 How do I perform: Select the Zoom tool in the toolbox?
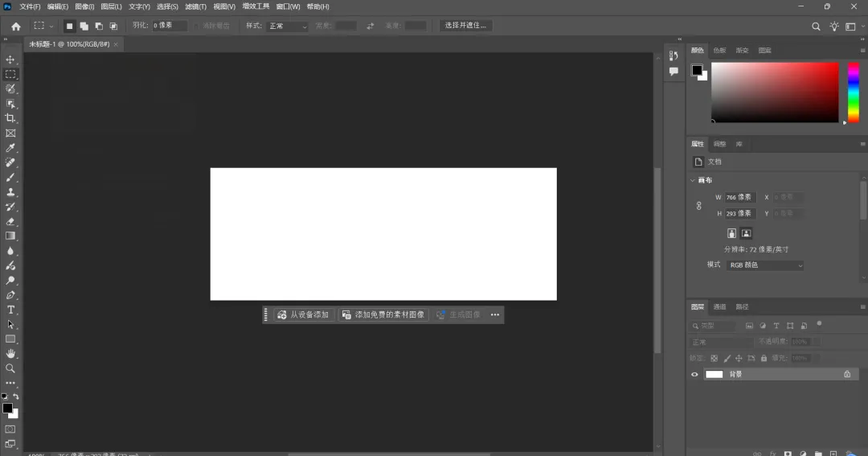coord(10,368)
